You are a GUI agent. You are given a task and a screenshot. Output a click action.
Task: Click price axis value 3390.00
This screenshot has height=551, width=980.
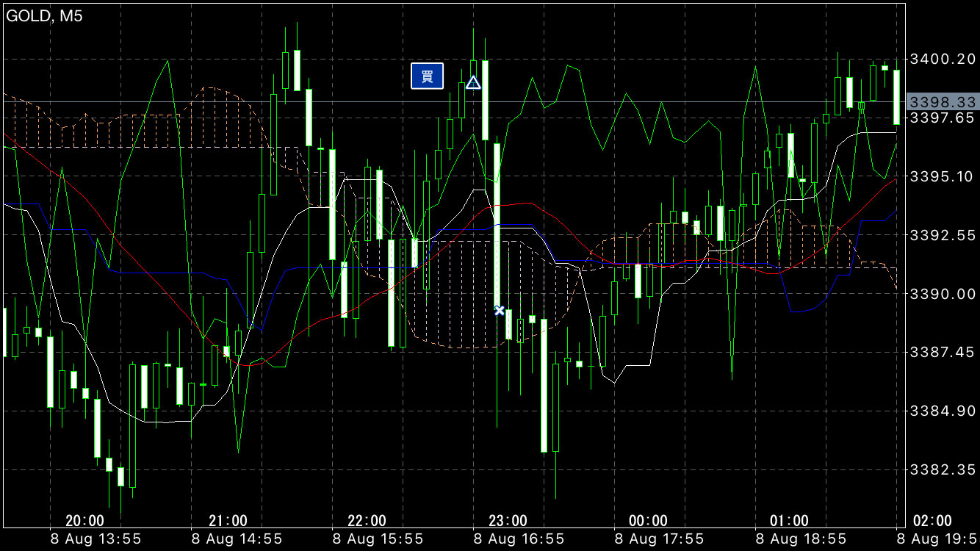pos(941,294)
